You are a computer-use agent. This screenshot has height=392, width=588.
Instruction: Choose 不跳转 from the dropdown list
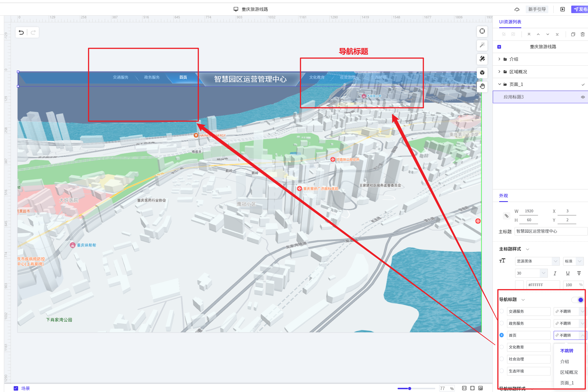[567, 351]
